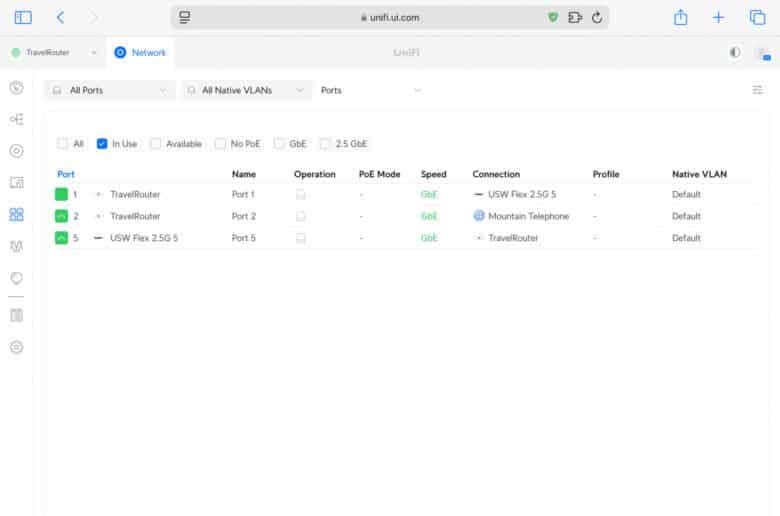Select the Port 2 name cell
Viewport: 780px width, 516px height.
[244, 216]
